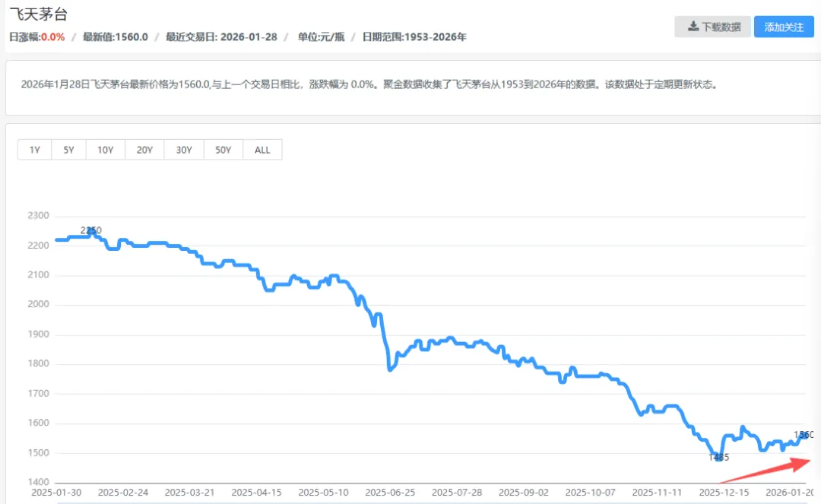Click y-axis label 1400
The width and height of the screenshot is (821, 504).
(38, 482)
